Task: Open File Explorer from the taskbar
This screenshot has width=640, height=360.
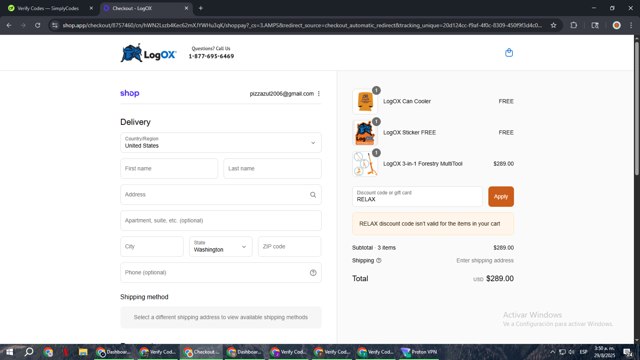Action: (x=83, y=352)
